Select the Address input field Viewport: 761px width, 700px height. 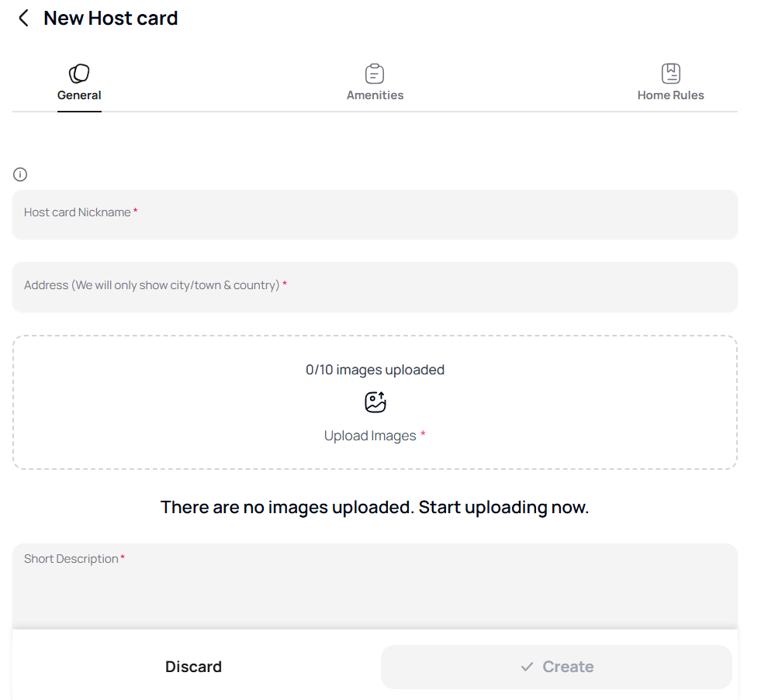375,285
